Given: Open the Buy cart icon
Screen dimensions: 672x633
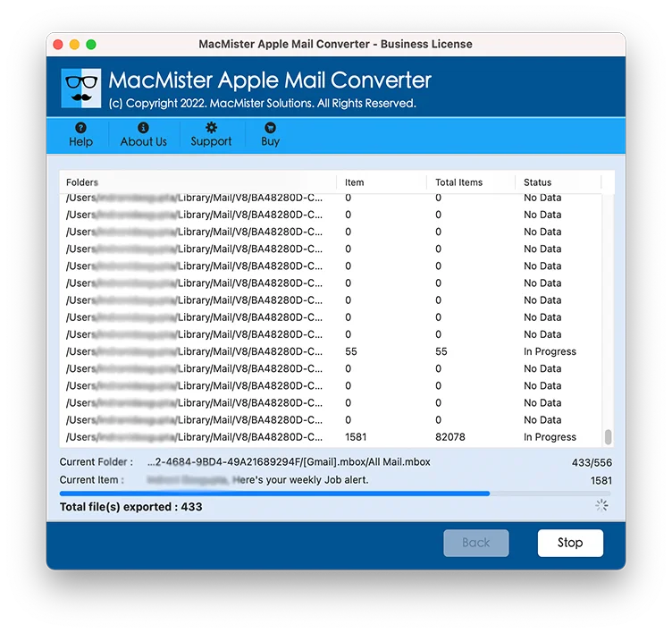Looking at the screenshot, I should click(x=270, y=128).
